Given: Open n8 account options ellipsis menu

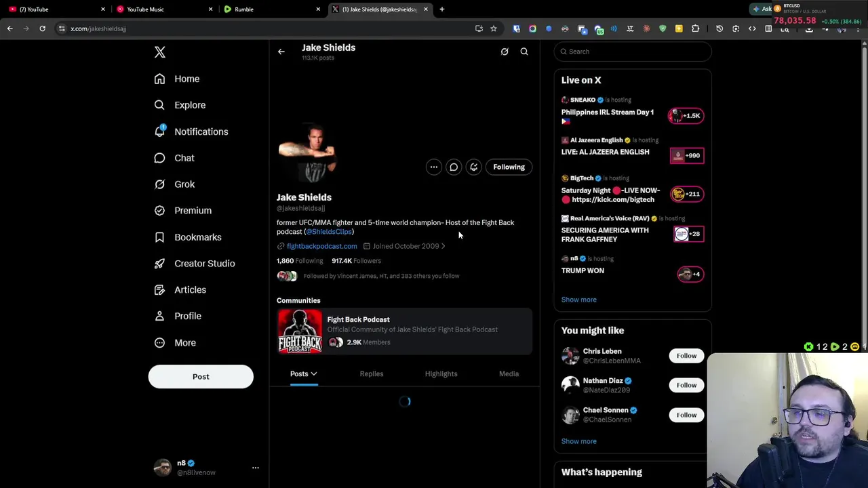Looking at the screenshot, I should [x=256, y=468].
